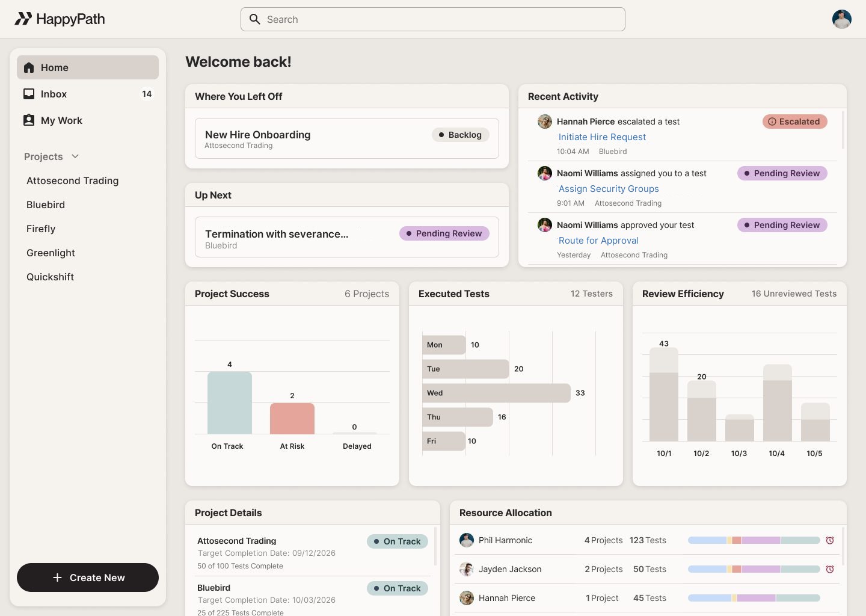Select the Bluebird project in sidebar
Image resolution: width=866 pixels, height=616 pixels.
point(46,205)
